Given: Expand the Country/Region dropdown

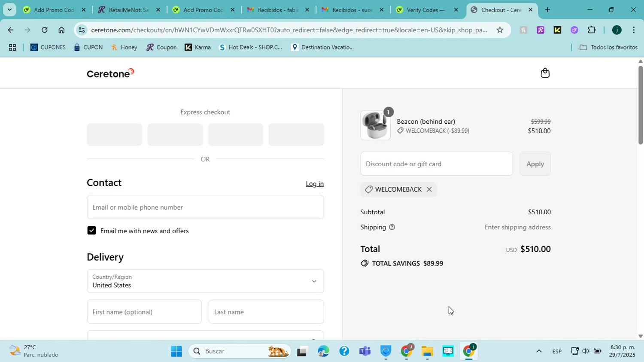Looking at the screenshot, I should 205,281.
